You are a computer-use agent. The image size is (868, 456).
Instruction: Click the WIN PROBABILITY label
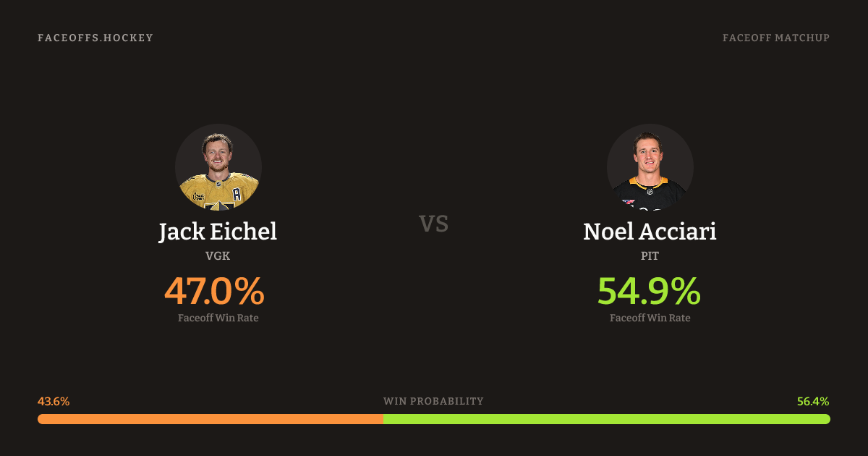[433, 401]
